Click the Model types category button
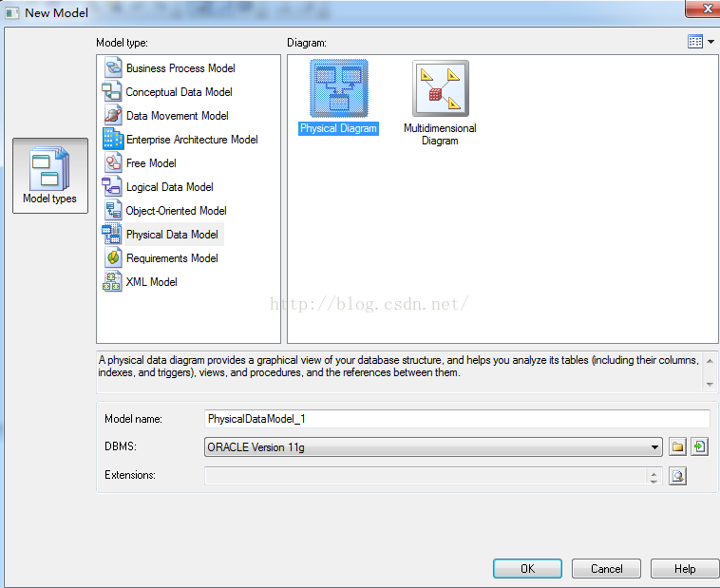Screen dimensions: 720x588 point(50,176)
